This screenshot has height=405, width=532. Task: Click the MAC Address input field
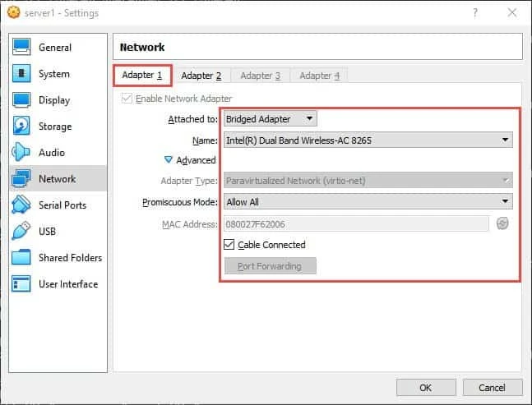356,224
